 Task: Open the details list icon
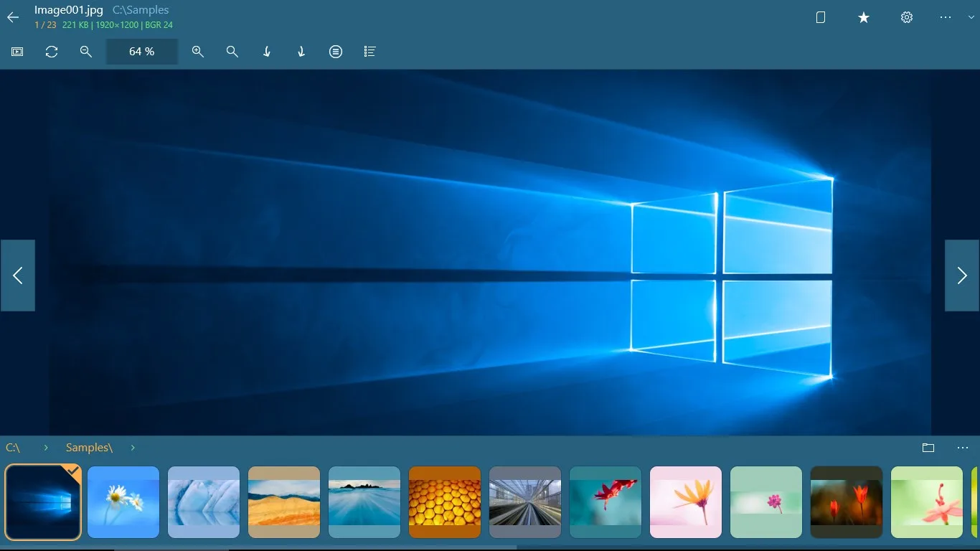click(370, 52)
